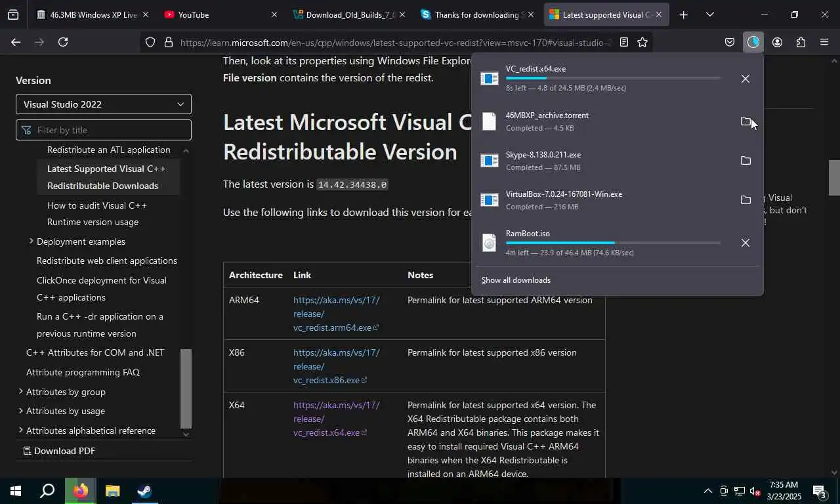The height and width of the screenshot is (504, 840).
Task: Open folder containing Skype-8.138.0.211.exe
Action: pyautogui.click(x=745, y=161)
